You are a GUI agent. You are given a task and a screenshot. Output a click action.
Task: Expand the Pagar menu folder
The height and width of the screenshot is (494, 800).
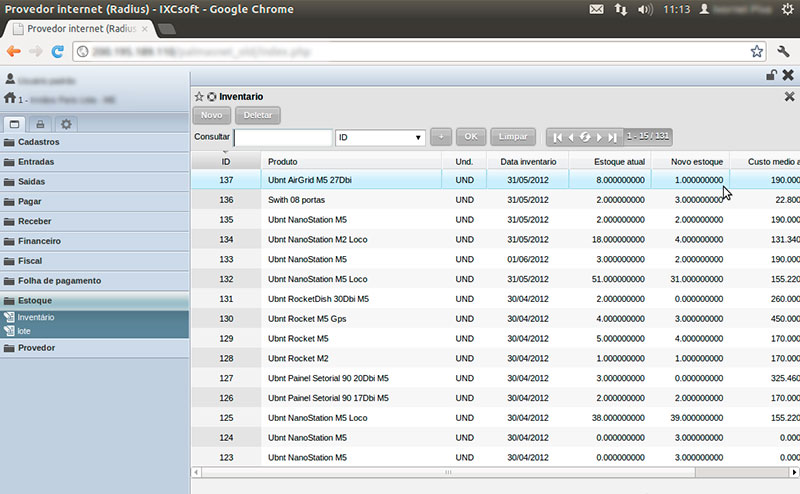tap(94, 202)
